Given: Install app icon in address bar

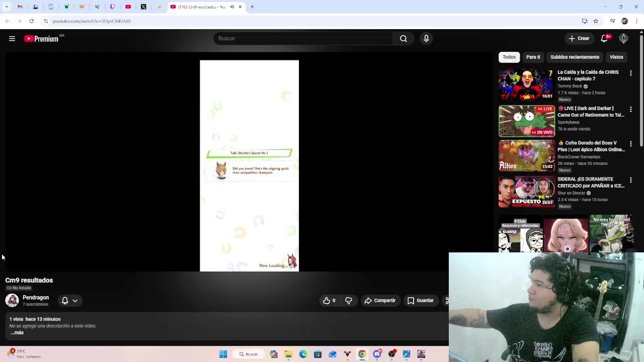Looking at the screenshot, I should point(585,21).
